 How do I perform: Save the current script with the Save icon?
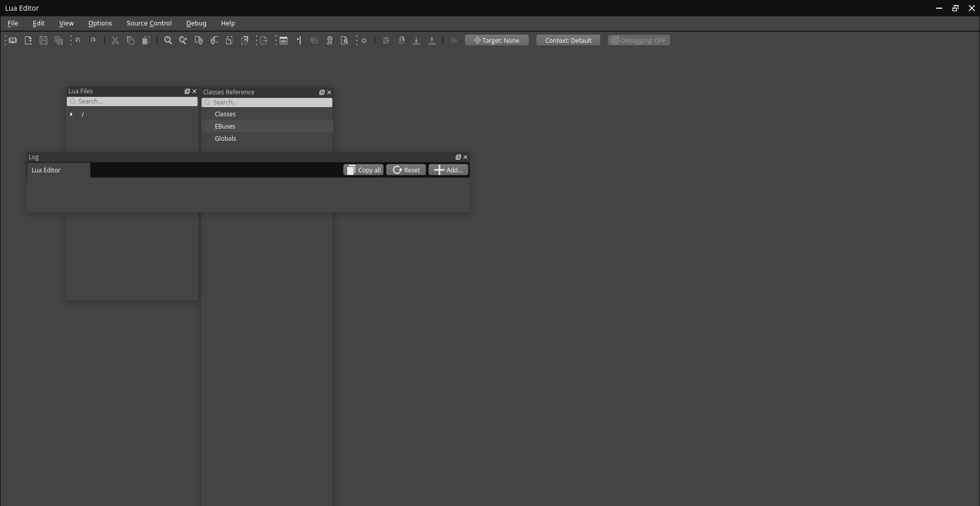coord(43,40)
